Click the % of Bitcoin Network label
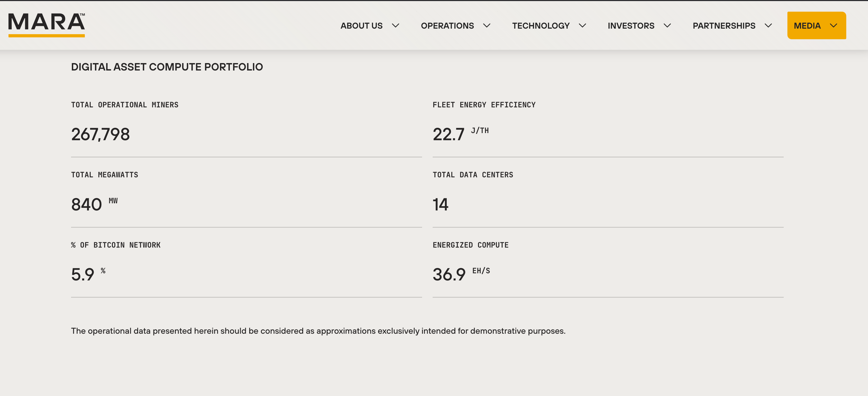The height and width of the screenshot is (396, 868). pyautogui.click(x=116, y=245)
